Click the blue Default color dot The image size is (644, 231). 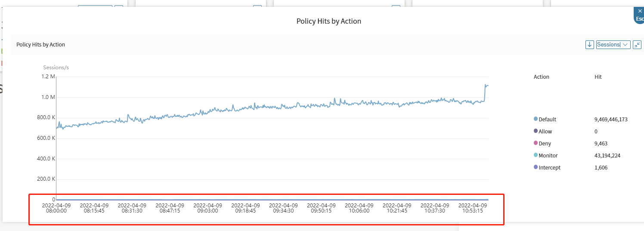click(x=536, y=119)
